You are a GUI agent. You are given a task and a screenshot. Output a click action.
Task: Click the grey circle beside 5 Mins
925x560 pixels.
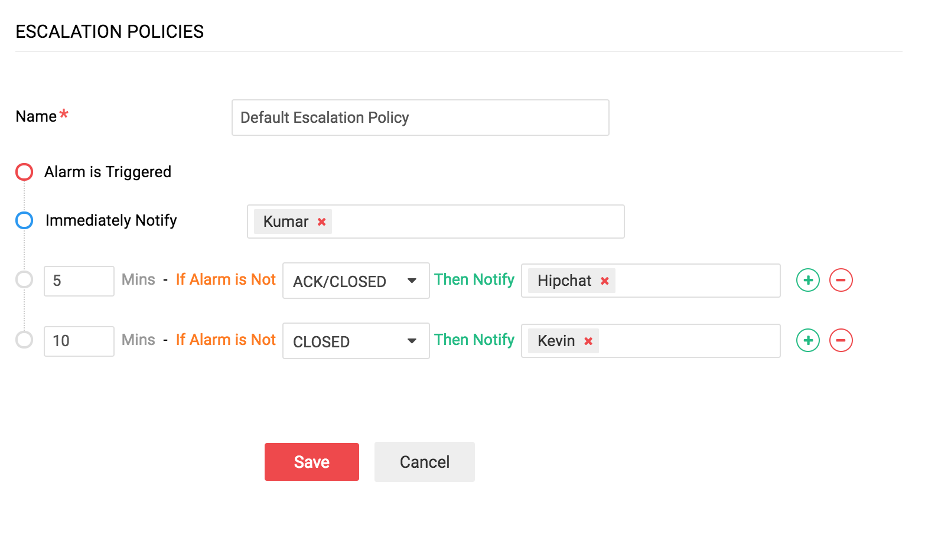pos(24,279)
